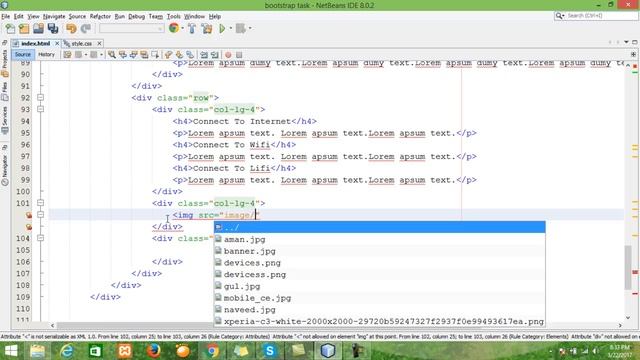Click Previous Bookmark icon

168,55
